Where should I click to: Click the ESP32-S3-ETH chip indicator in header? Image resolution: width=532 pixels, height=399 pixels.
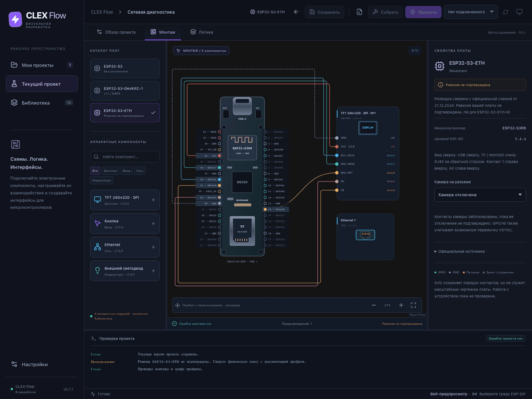(267, 12)
